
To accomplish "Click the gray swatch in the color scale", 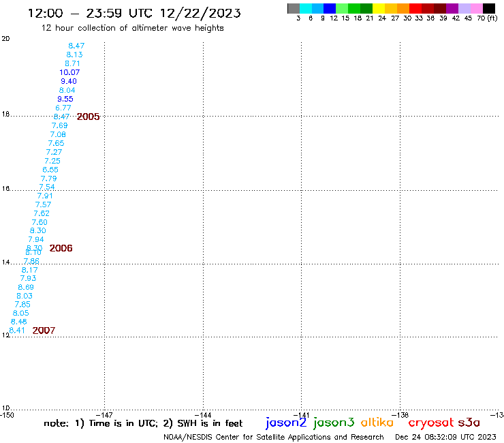I will coord(294,8).
